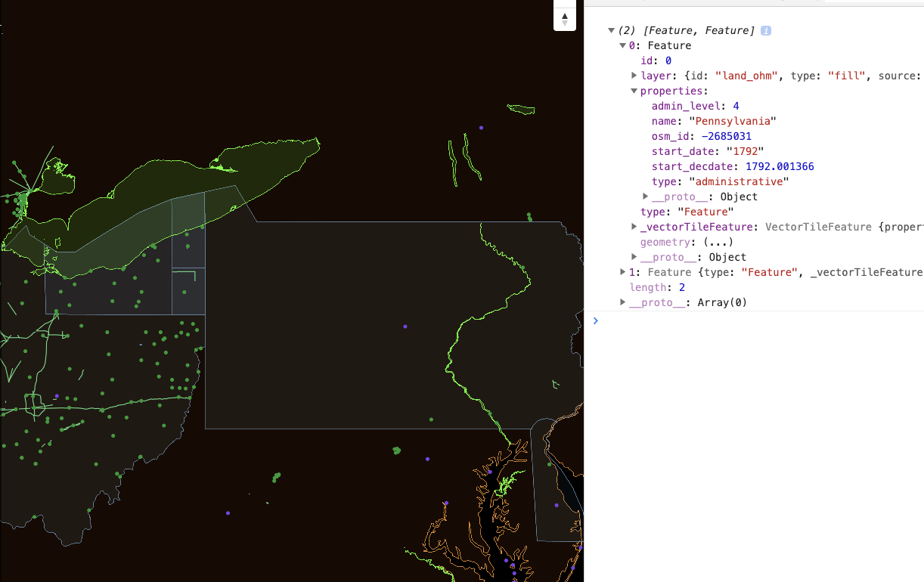Expand the 1: Feature entry
924x582 pixels.
622,272
